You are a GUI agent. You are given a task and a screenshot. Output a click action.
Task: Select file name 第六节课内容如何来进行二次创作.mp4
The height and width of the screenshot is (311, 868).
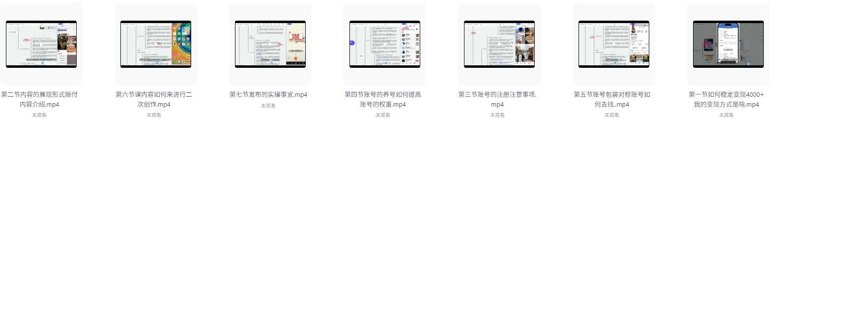154,99
